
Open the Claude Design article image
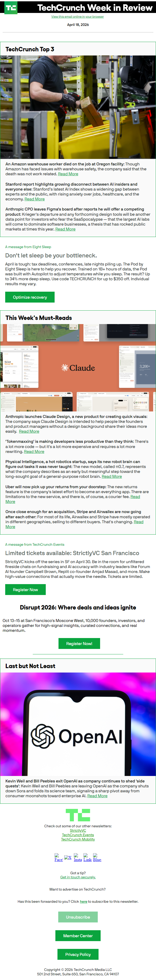78,368
